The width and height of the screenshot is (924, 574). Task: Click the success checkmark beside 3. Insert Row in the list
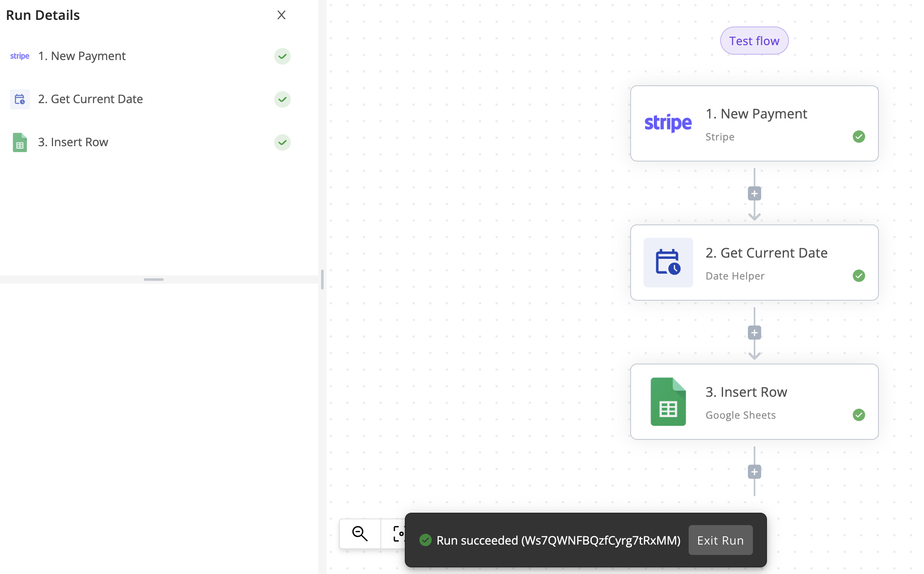[x=282, y=142]
